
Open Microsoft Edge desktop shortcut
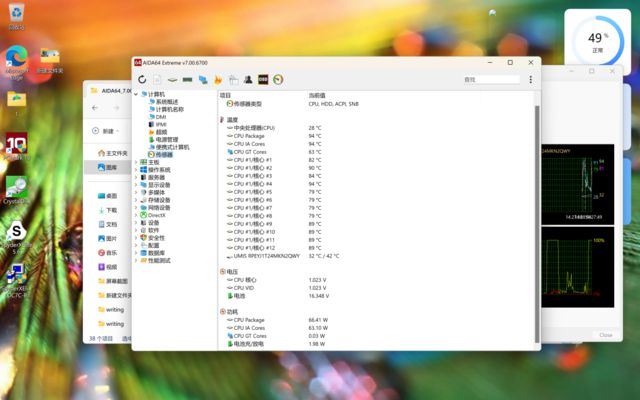pos(16,62)
